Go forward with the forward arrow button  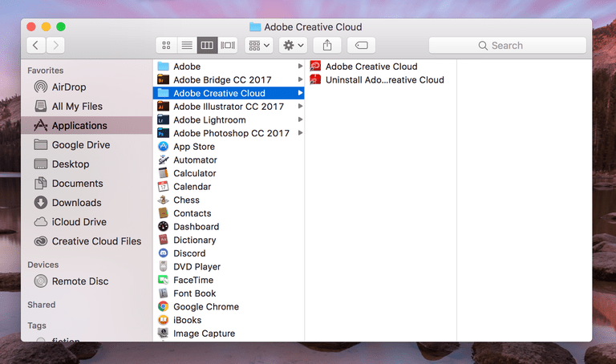pyautogui.click(x=55, y=45)
